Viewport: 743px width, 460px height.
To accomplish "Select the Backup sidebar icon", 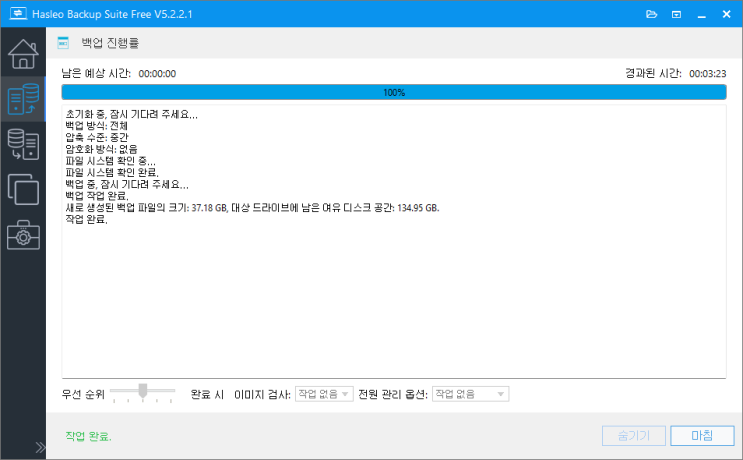I will [23, 99].
